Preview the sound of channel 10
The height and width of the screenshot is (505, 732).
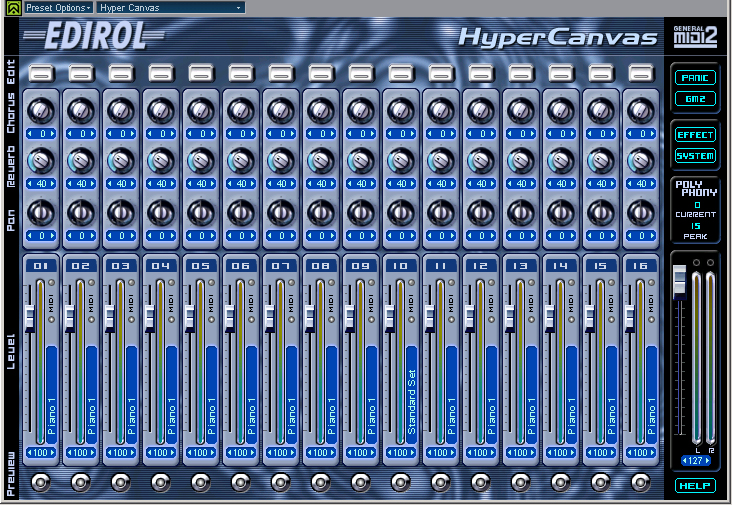[401, 483]
